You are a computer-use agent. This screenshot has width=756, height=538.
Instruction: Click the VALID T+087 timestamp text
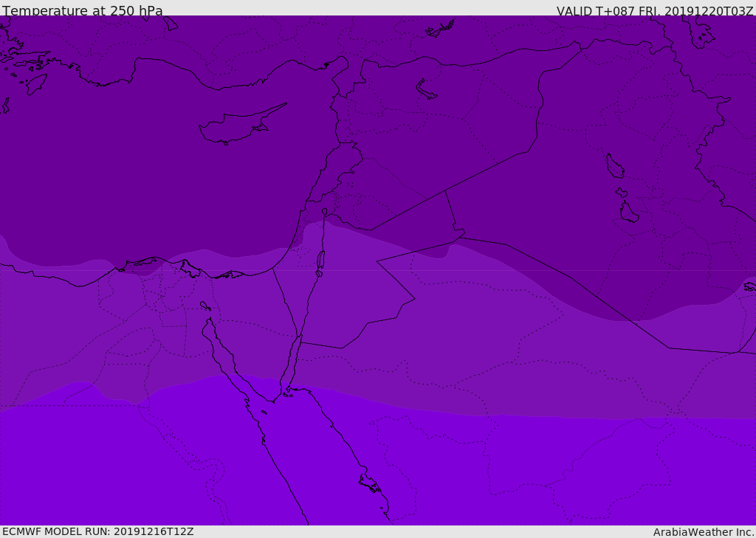pos(655,10)
